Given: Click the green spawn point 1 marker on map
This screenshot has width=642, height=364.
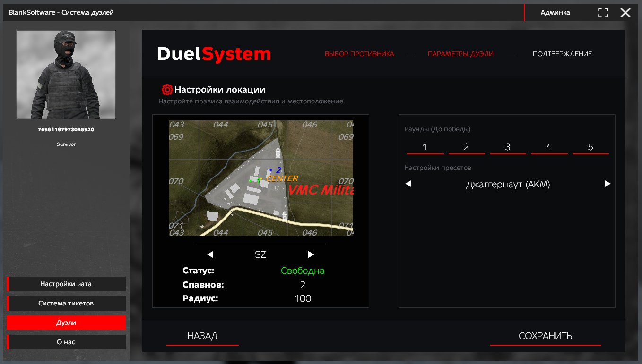Looking at the screenshot, I should point(251,181).
